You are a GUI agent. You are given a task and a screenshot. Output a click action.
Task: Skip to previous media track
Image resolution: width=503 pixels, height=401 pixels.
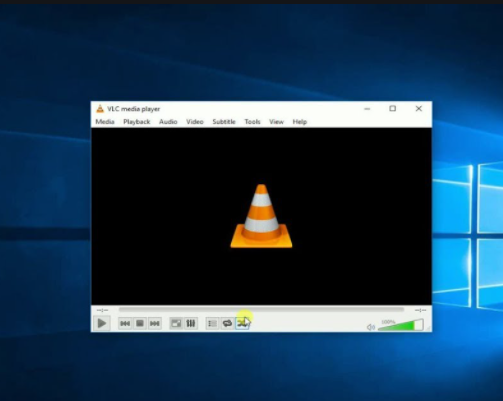point(125,323)
